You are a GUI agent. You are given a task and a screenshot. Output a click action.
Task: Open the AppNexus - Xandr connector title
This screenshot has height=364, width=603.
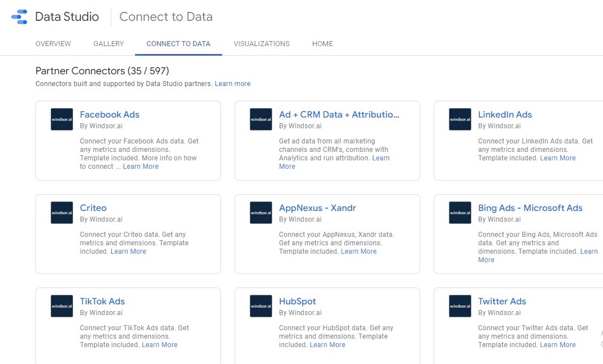click(x=318, y=208)
